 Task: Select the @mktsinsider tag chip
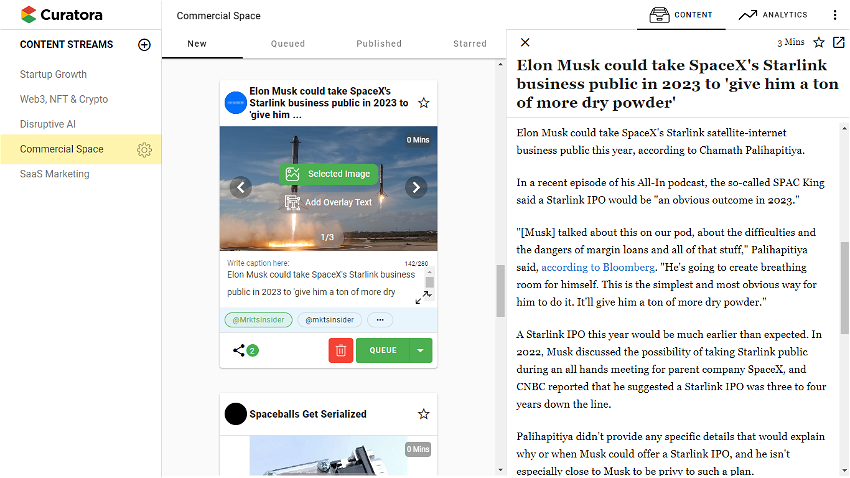[x=330, y=320]
